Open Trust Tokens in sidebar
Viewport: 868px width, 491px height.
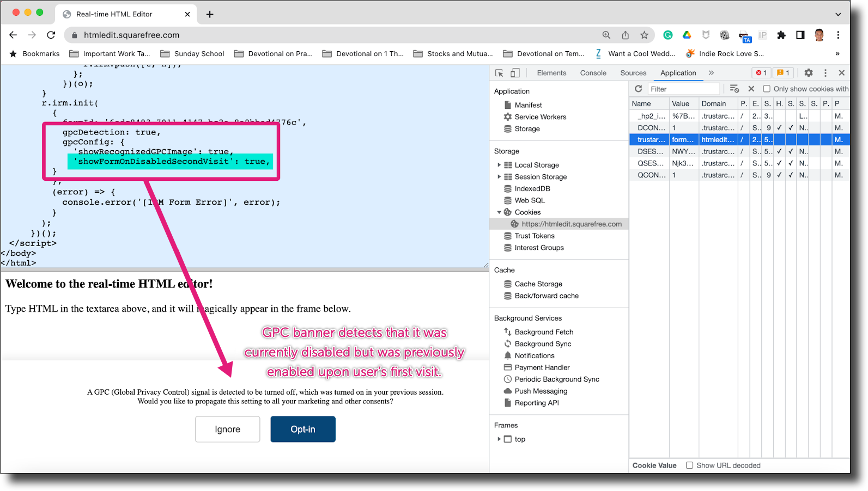coord(534,236)
